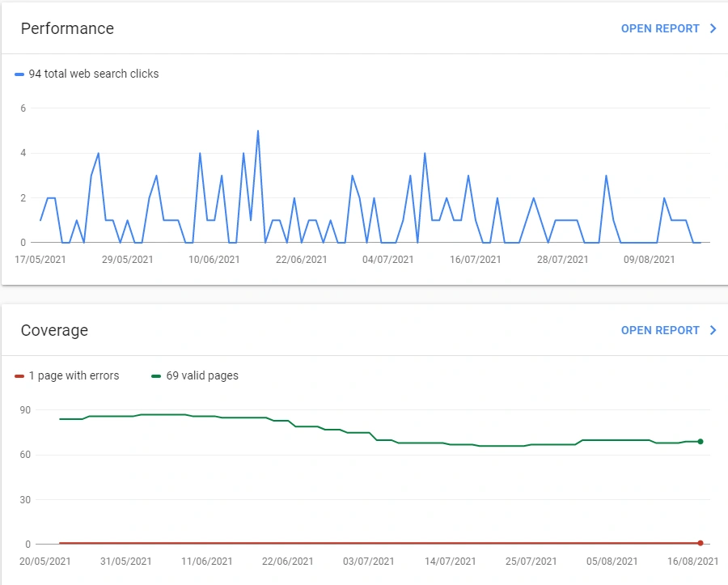Click the chevron arrow beside Coverage Open Report
Screen dimensions: 728x585
(713, 330)
